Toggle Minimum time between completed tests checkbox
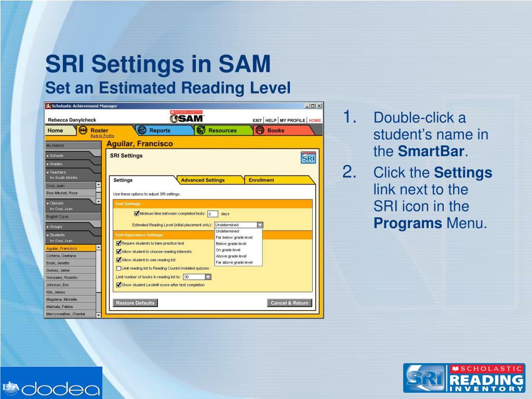 click(137, 214)
